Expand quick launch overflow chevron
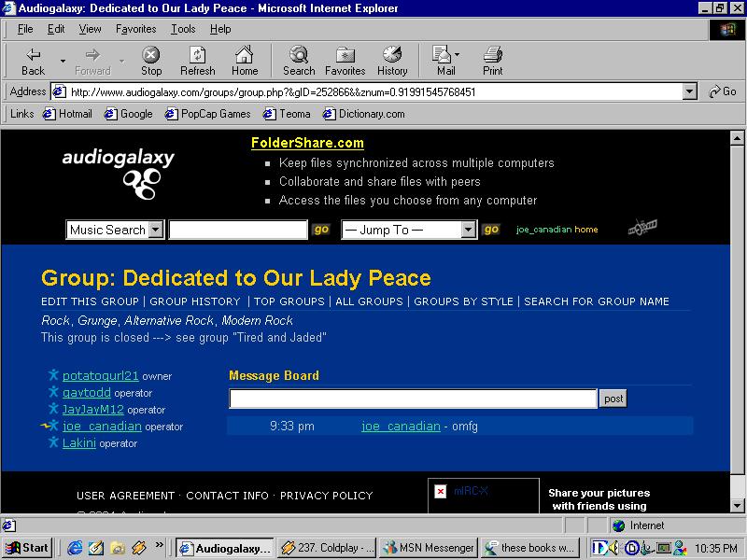Screen dimensions: 747x560 (159, 544)
